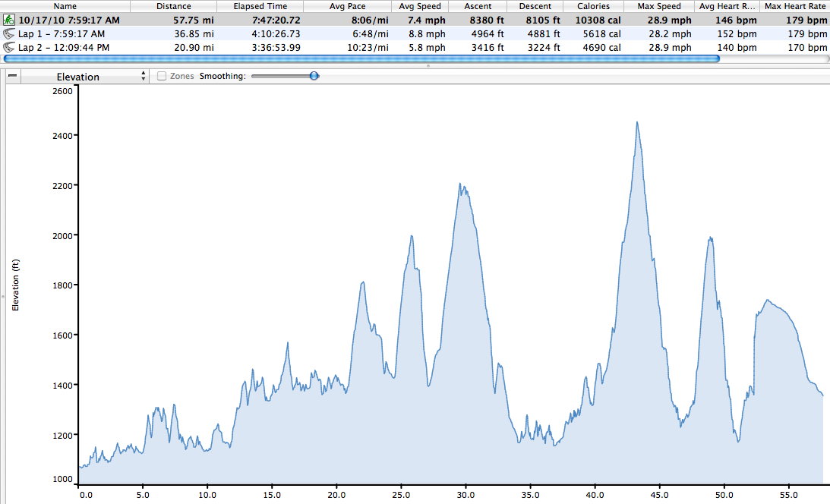Click the Avg Pace column header
The width and height of the screenshot is (830, 504).
click(346, 6)
